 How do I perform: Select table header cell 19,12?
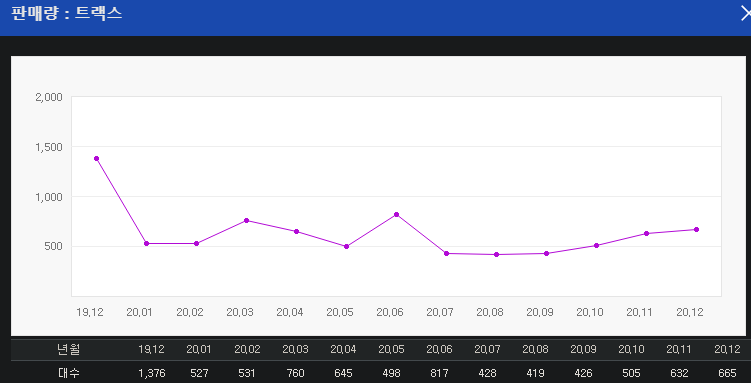point(151,349)
